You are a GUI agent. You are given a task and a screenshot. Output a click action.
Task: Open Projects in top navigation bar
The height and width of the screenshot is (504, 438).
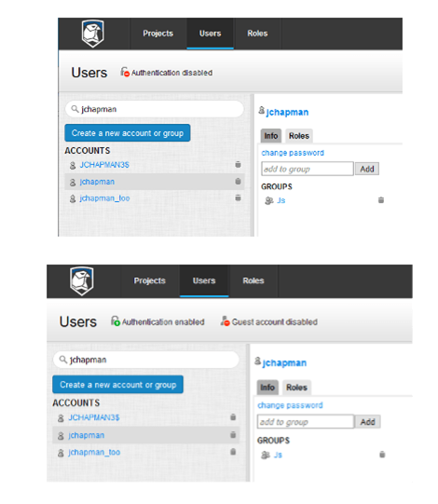(157, 34)
